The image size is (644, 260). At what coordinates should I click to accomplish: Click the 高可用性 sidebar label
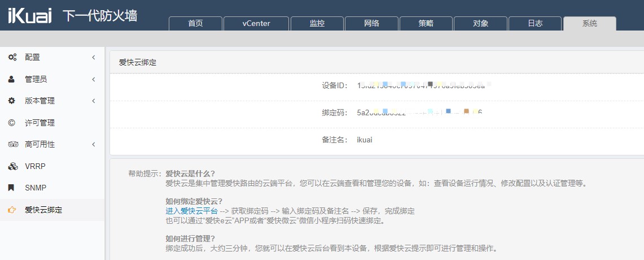pyautogui.click(x=40, y=144)
